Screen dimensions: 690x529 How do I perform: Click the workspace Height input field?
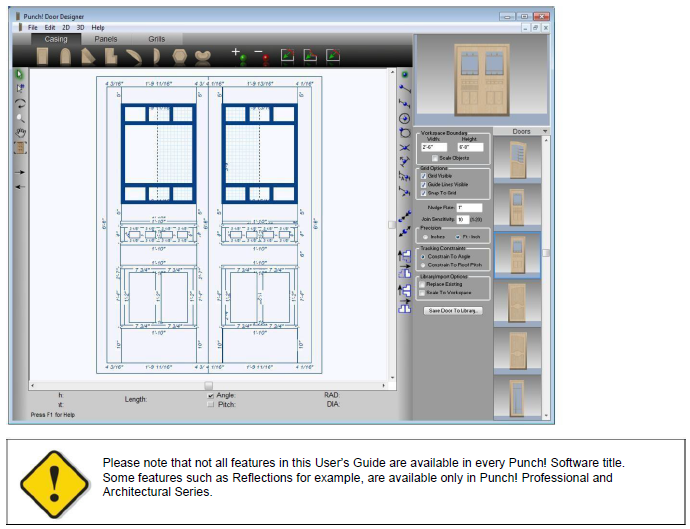pos(470,147)
